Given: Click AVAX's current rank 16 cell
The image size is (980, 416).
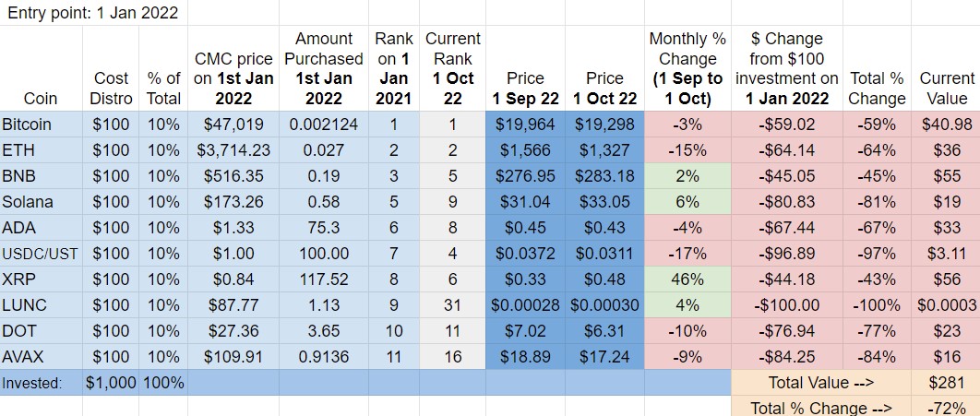Looking at the screenshot, I should click(x=452, y=357).
